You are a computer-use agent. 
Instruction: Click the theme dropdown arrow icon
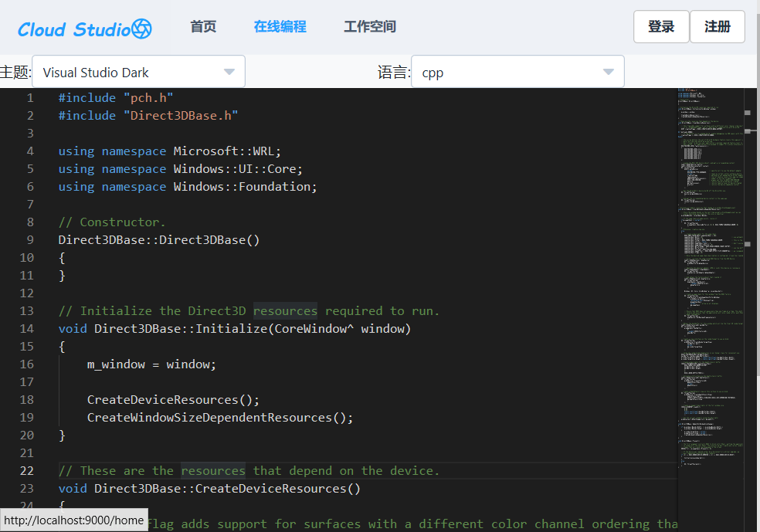coord(229,72)
